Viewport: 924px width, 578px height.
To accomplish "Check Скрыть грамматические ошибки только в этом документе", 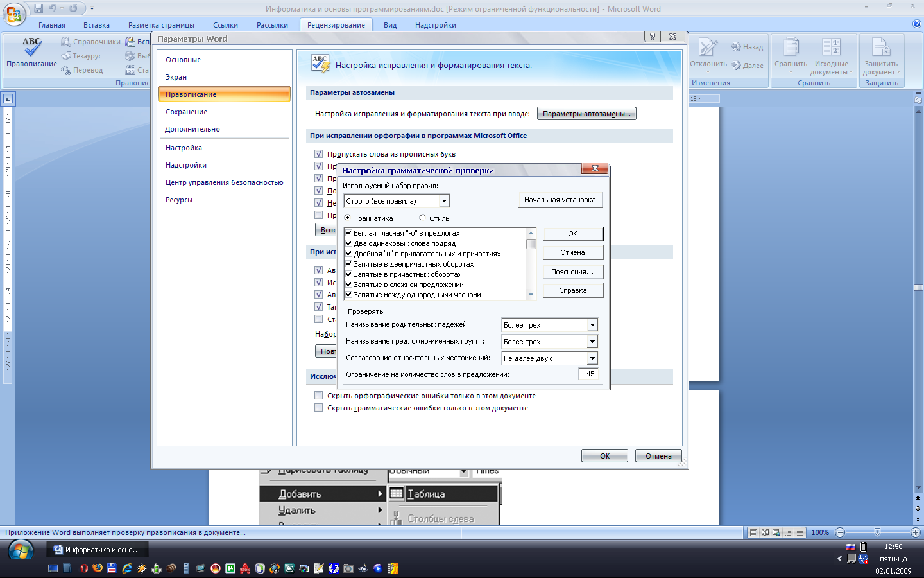I will point(319,408).
